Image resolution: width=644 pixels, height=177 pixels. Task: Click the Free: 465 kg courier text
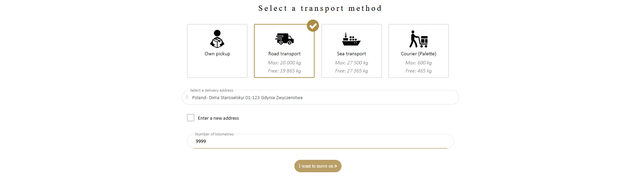(418, 71)
